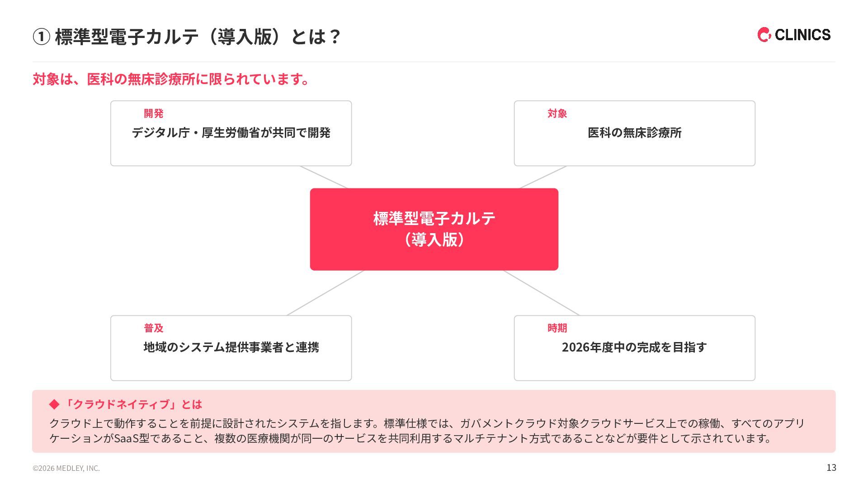Click 医科の無床診療所 box text

tap(635, 132)
